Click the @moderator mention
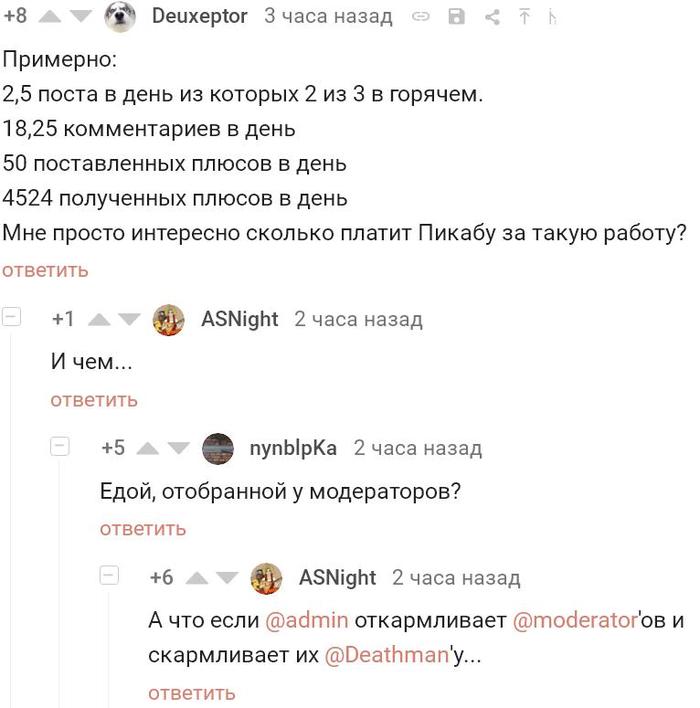 (575, 620)
